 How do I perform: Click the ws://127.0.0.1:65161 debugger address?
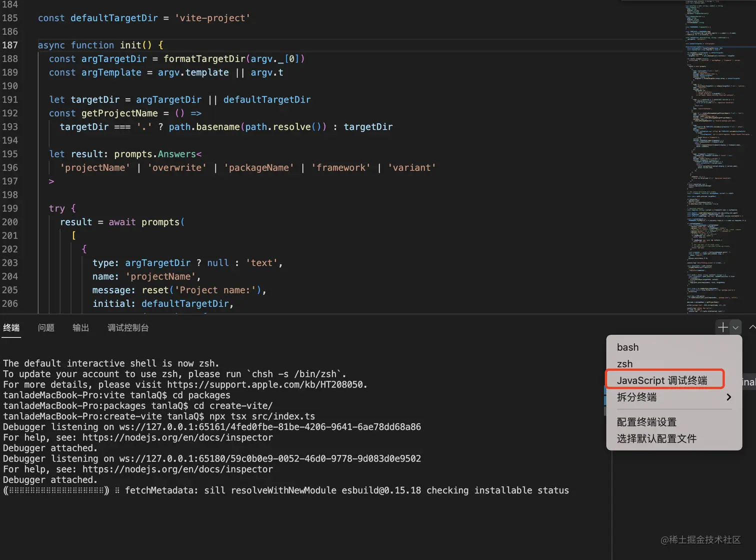[270, 426]
